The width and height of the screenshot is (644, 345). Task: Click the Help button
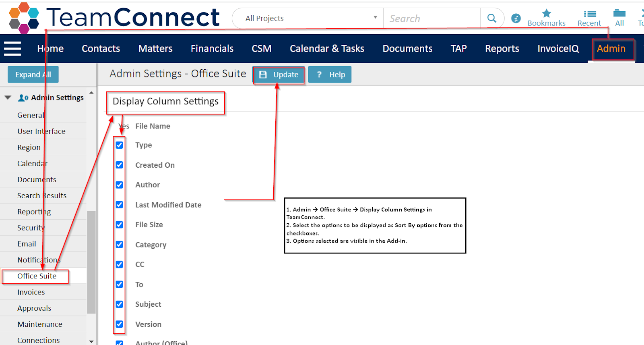pyautogui.click(x=330, y=75)
